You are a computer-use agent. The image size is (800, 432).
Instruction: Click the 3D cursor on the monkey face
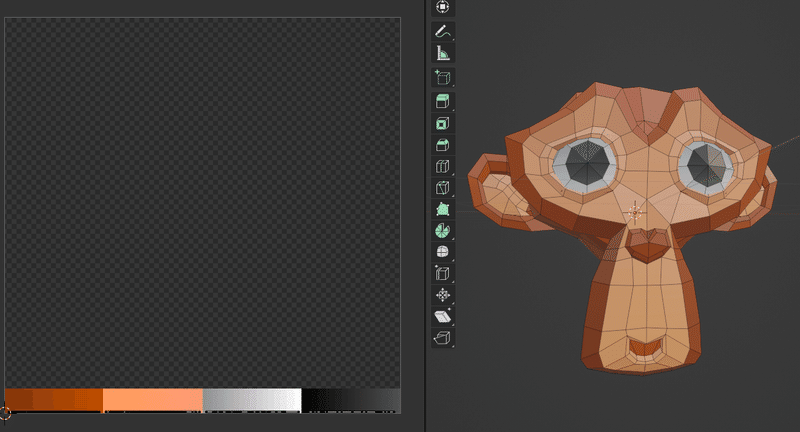click(x=635, y=212)
